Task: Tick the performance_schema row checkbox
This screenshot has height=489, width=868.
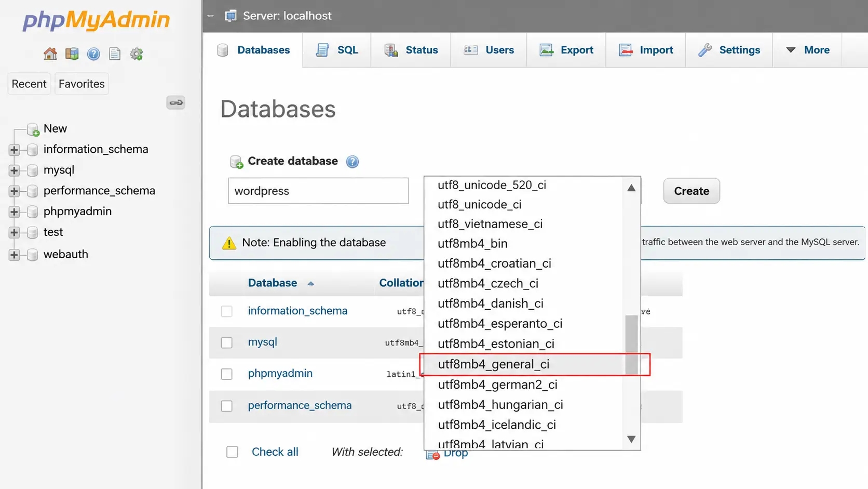Action: click(227, 406)
